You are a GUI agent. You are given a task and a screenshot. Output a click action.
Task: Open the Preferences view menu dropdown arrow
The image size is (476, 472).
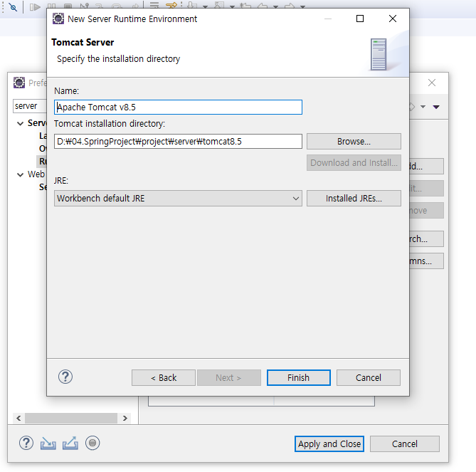pyautogui.click(x=436, y=107)
